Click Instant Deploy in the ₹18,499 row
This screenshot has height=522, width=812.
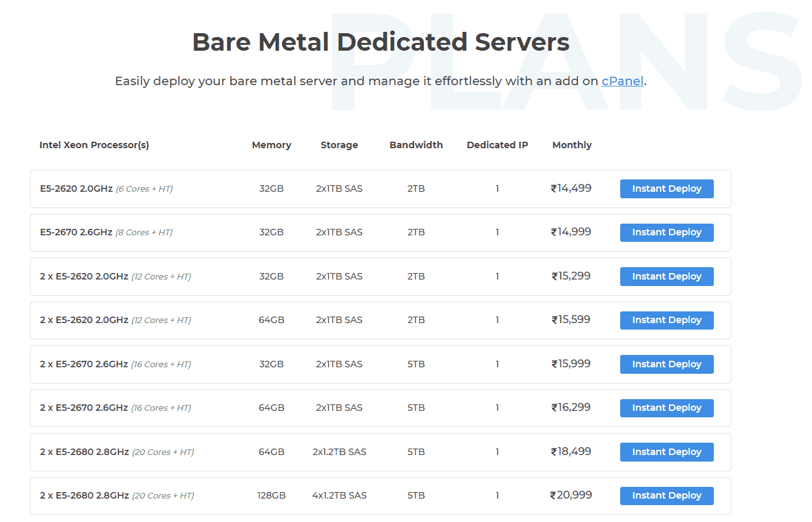[x=666, y=452]
